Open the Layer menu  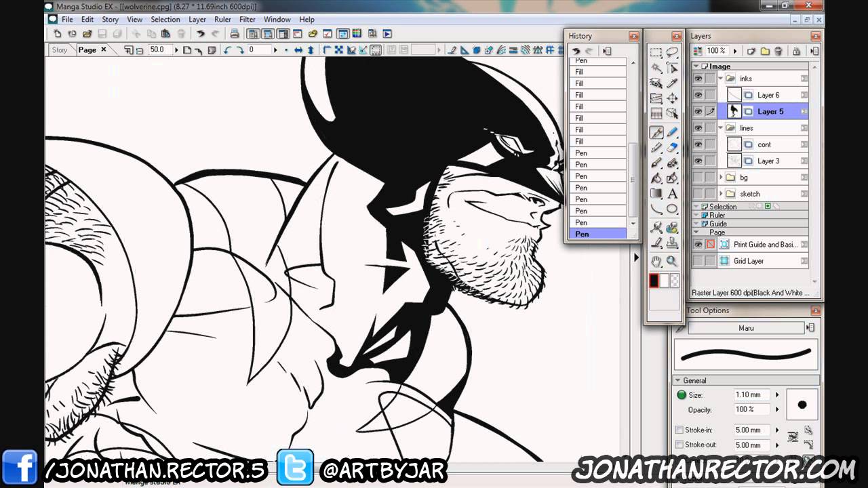[197, 20]
